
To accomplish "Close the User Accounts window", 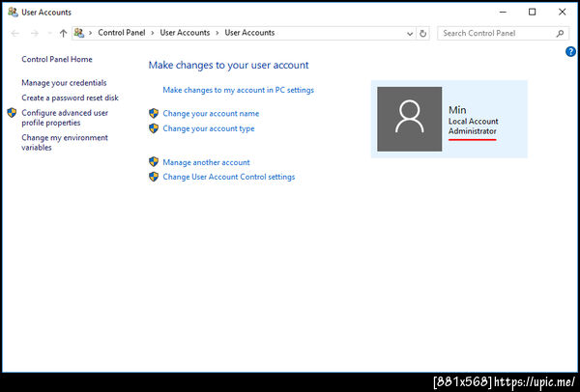I will [x=562, y=12].
